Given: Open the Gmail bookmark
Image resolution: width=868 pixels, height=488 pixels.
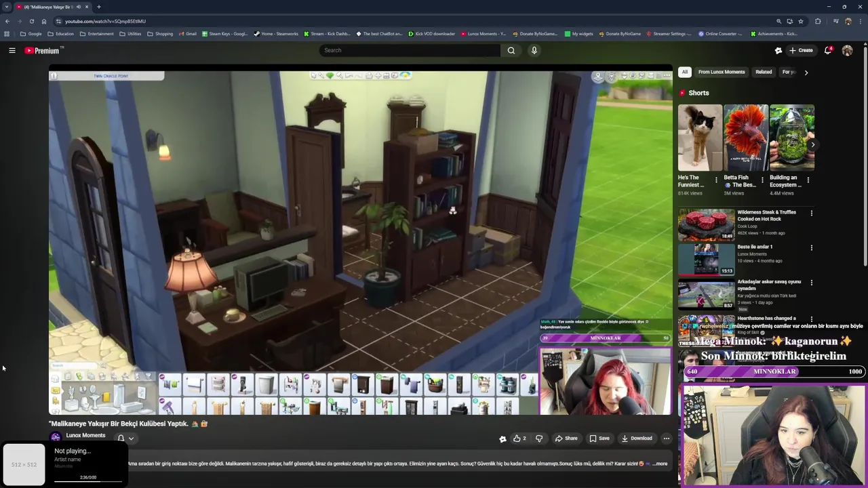Looking at the screenshot, I should [x=188, y=34].
